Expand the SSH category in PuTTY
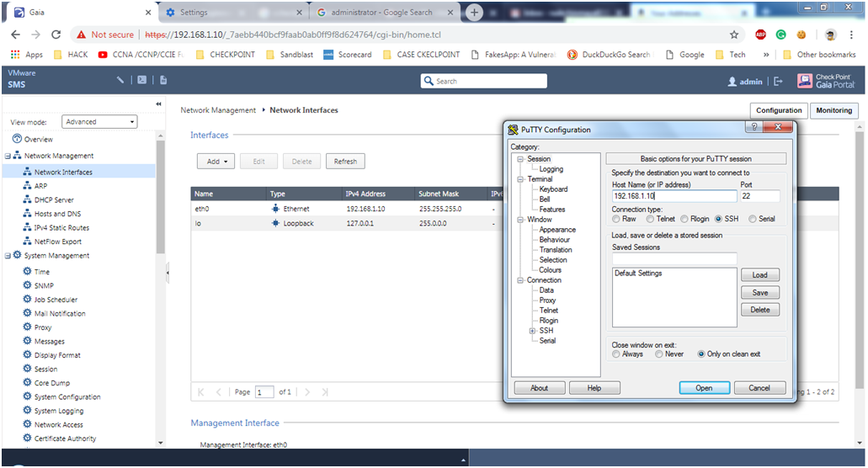Viewport: 868px width, 468px height. [x=533, y=331]
